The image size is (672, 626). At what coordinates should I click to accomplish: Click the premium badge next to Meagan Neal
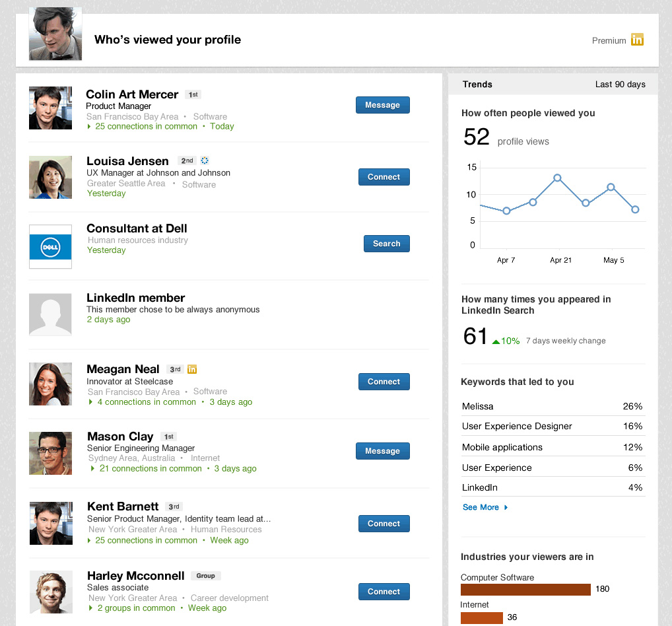(192, 369)
